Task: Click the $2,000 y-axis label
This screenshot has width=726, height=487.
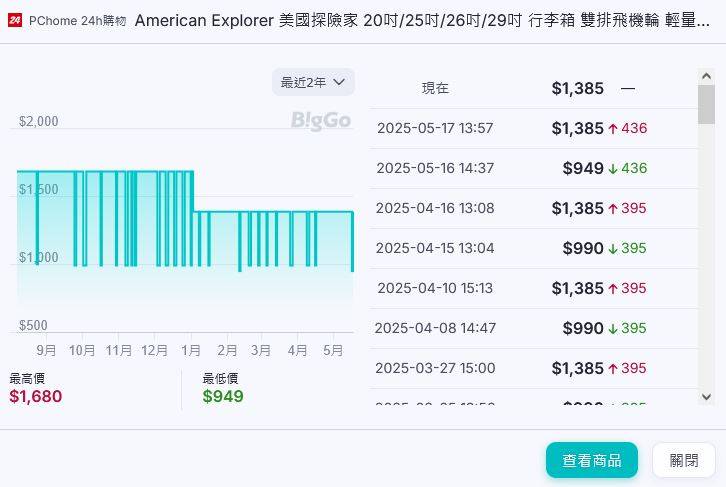Action: [x=39, y=121]
